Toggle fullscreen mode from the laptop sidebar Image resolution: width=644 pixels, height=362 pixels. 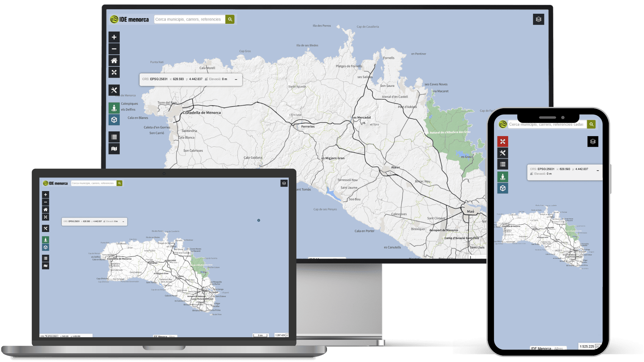tap(46, 217)
